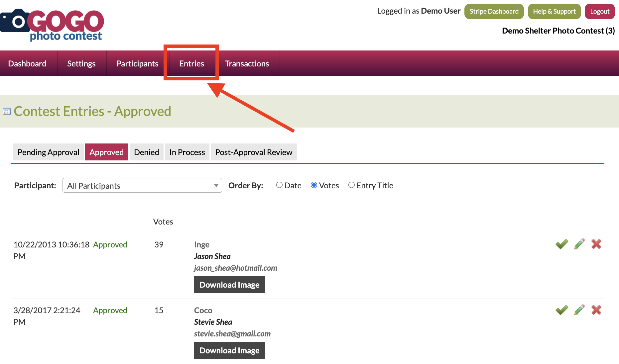The width and height of the screenshot is (619, 364).
Task: Click the red X icon for Inge entry
Action: (596, 244)
